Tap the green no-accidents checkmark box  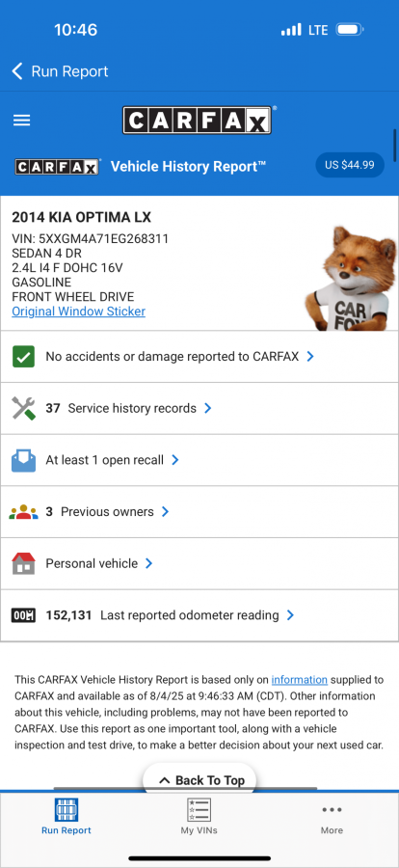(23, 357)
